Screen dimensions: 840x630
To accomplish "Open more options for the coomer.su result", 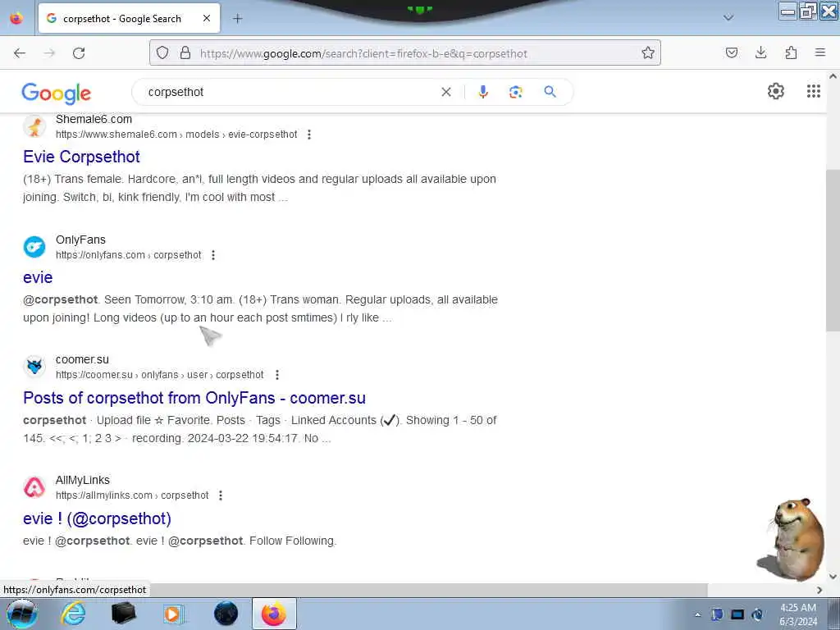I will click(x=277, y=375).
